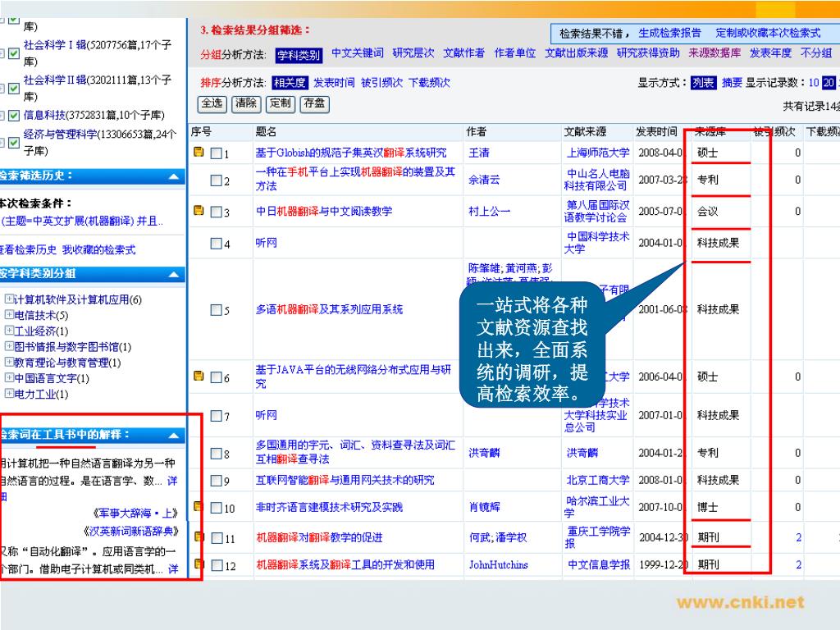Collapse the 检索筛选历史 panel with its arrow
Viewport: 840px width, 630px height.
click(x=174, y=176)
